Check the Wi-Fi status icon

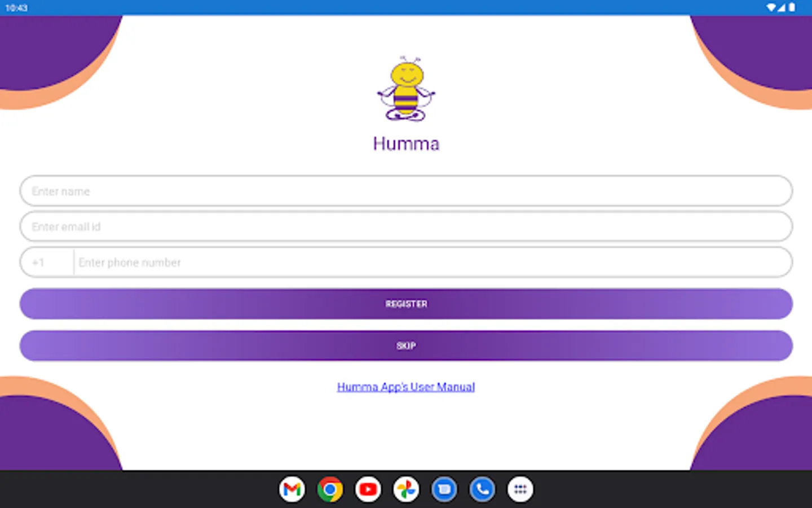pos(771,7)
